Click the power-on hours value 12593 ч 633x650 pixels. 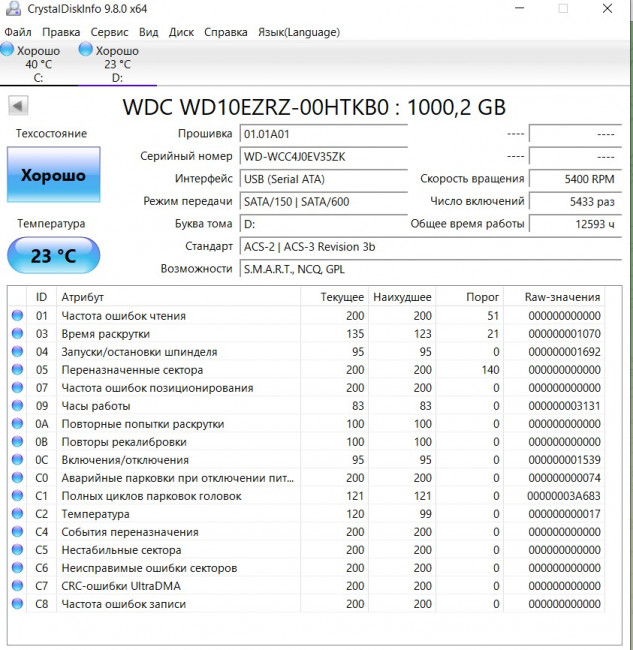pos(575,224)
